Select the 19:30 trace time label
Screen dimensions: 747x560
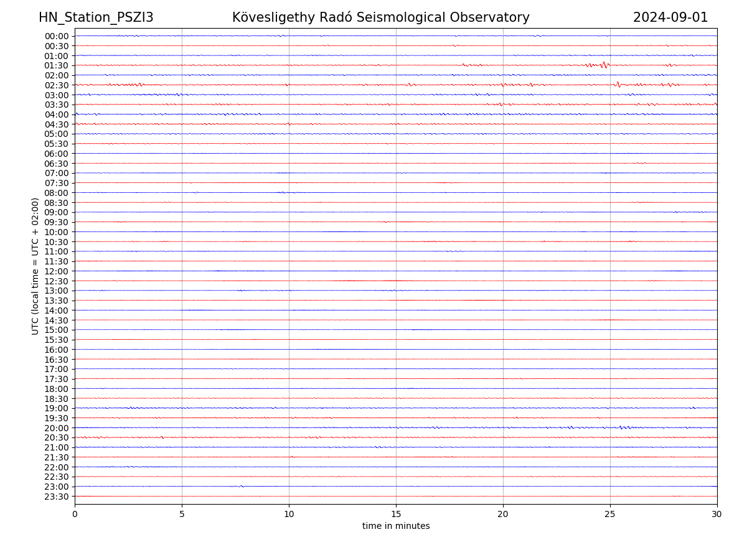coord(57,418)
